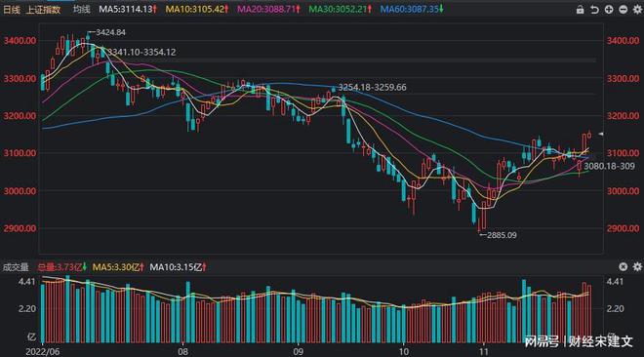Viewport: 644px width, 357px height.
Task: Select the 均线 moving average indicator
Action: pyautogui.click(x=81, y=9)
